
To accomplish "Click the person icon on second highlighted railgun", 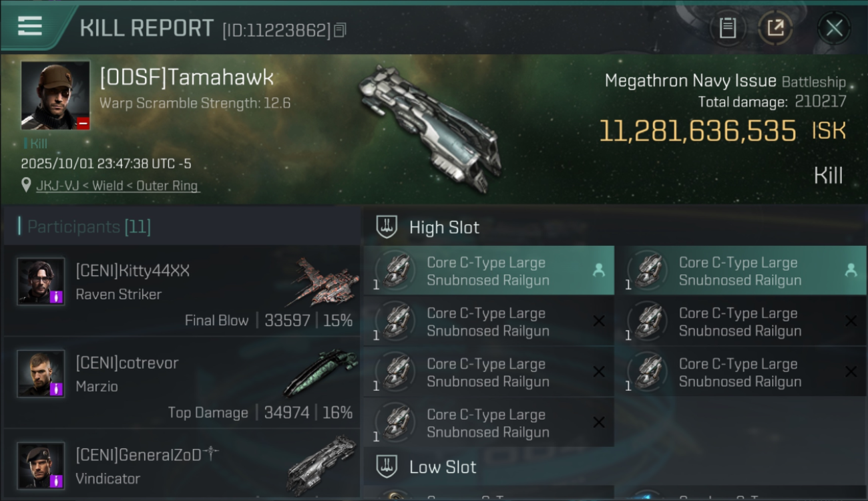I will (851, 270).
